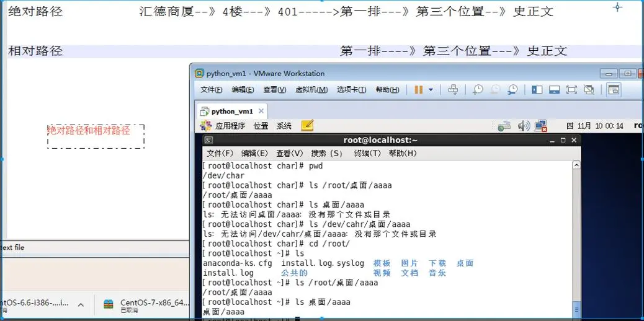The width and height of the screenshot is (644, 321).
Task: Close the root@localhost terminal window
Action: (x=574, y=141)
